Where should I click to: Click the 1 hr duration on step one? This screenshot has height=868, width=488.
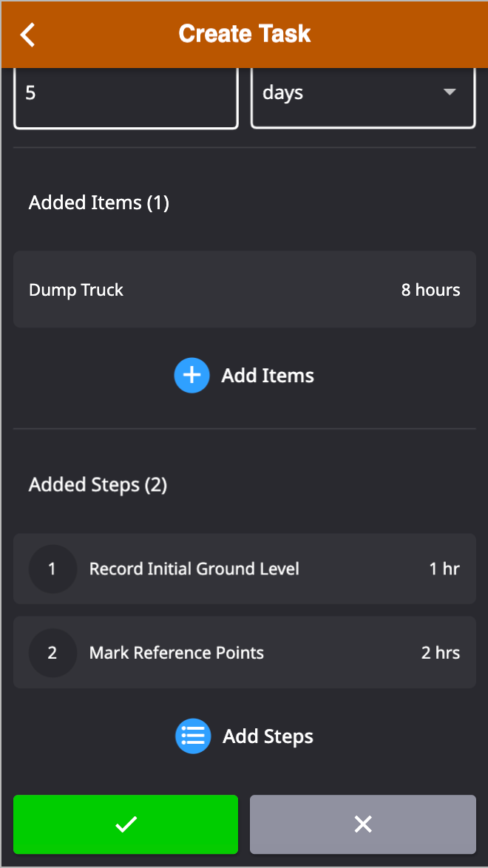445,569
